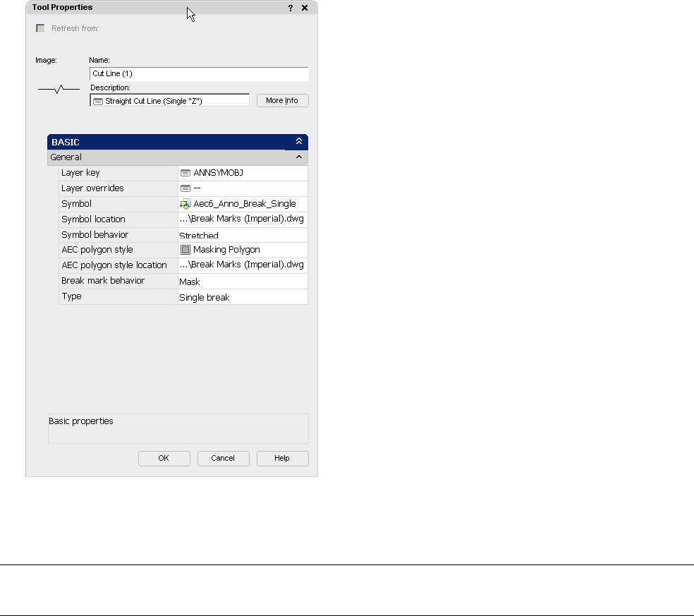
Task: Click the Layer overrides icon
Action: click(x=185, y=188)
